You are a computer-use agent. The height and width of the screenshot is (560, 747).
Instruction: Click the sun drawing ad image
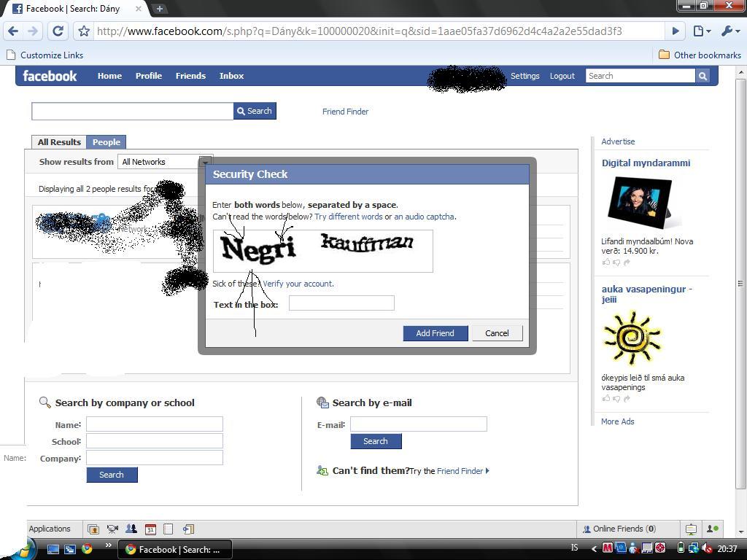(632, 338)
